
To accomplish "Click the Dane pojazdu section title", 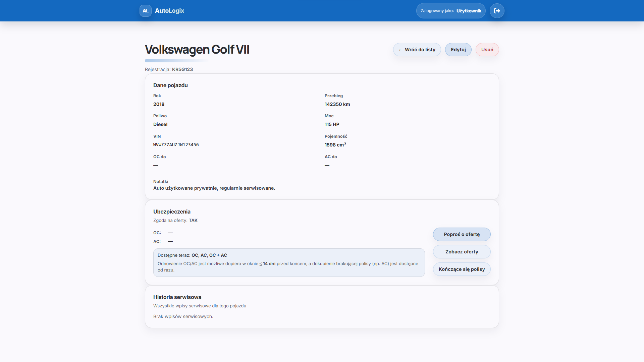I will point(170,85).
